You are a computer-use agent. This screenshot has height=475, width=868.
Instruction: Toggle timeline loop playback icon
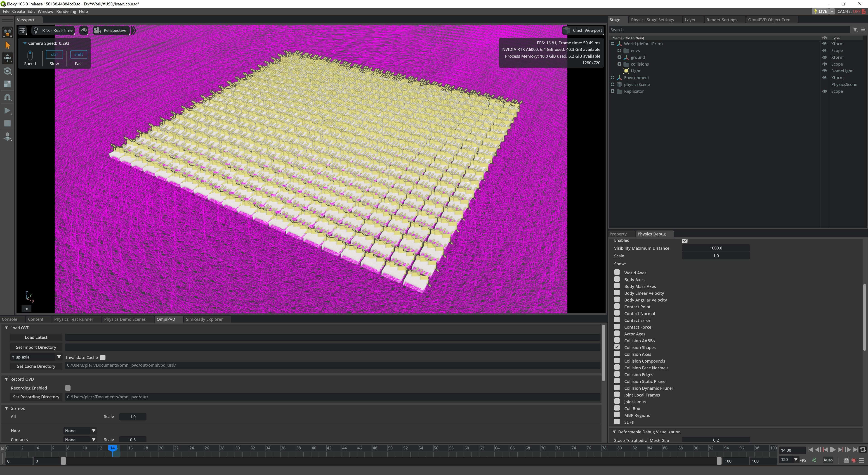[863, 450]
